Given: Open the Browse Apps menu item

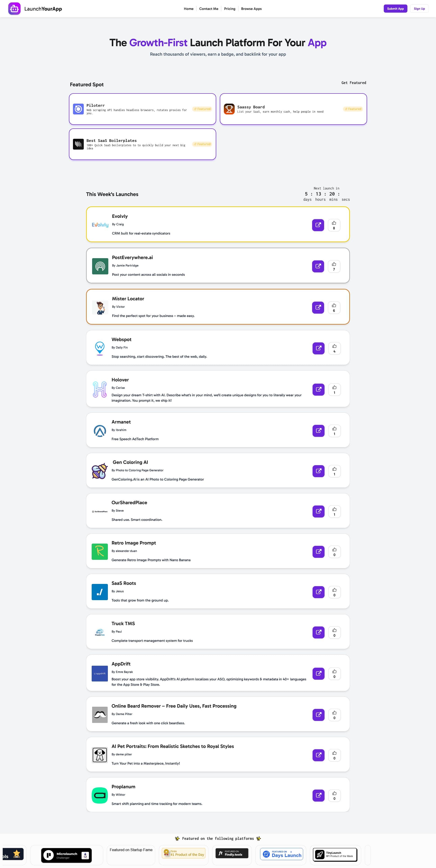Looking at the screenshot, I should tap(251, 8).
